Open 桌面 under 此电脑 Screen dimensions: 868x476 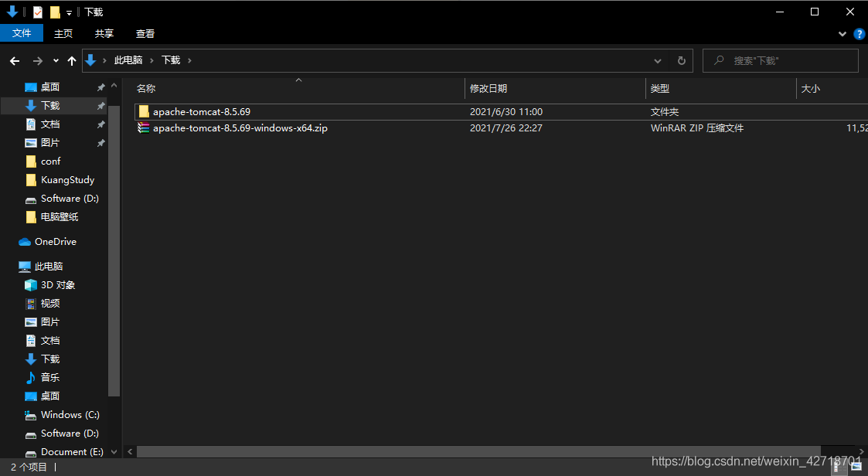pos(49,396)
